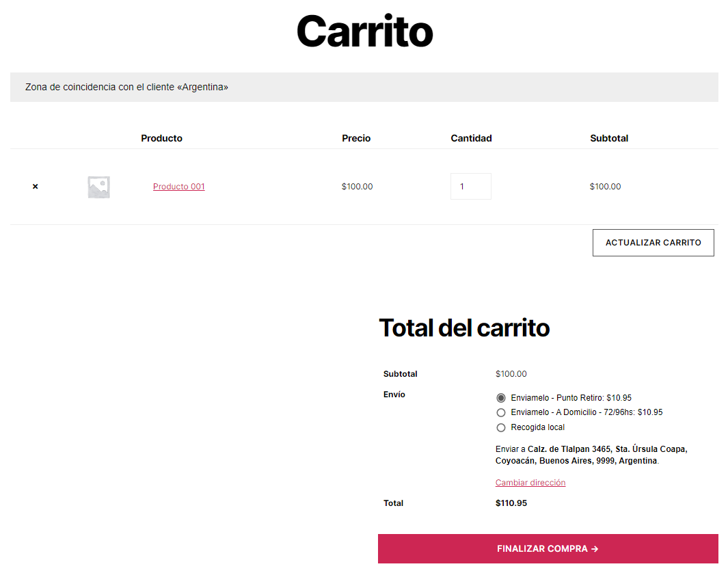Click the Producto column header
The width and height of the screenshot is (728, 573).
point(161,138)
